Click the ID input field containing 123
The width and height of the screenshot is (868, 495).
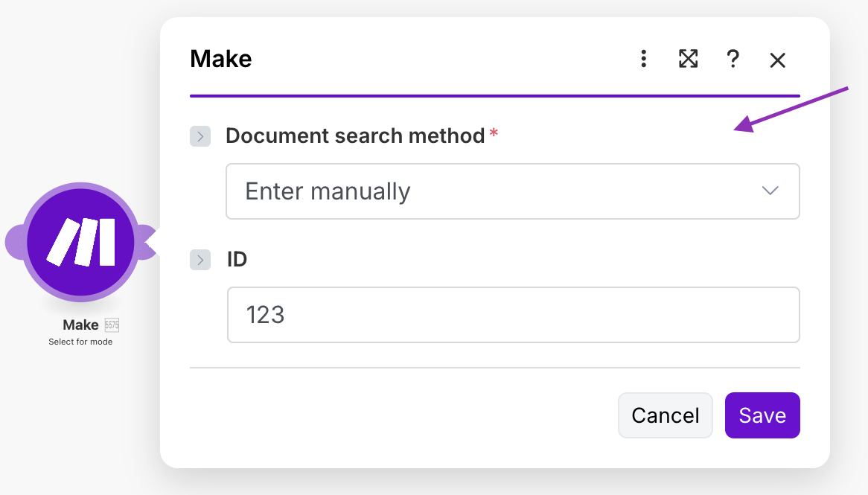point(513,315)
